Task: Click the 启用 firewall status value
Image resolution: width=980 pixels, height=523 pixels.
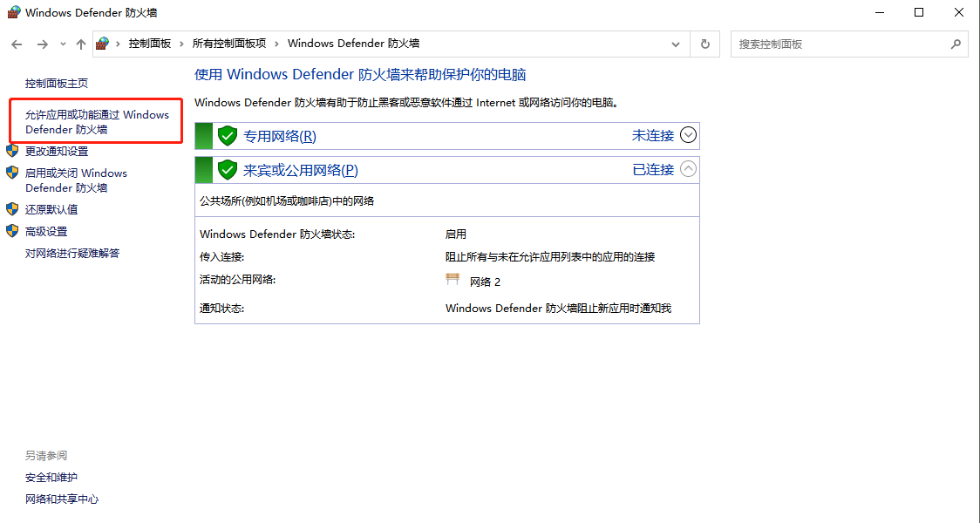Action: (456, 234)
